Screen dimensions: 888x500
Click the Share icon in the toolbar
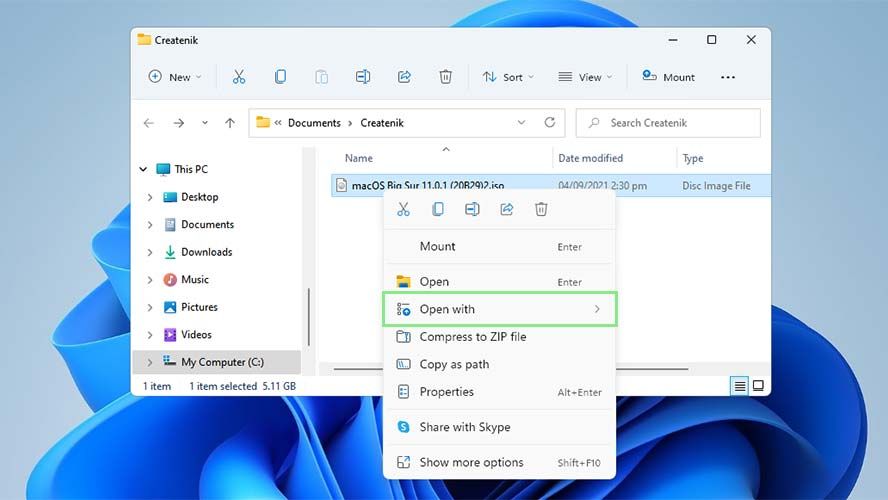click(x=404, y=77)
